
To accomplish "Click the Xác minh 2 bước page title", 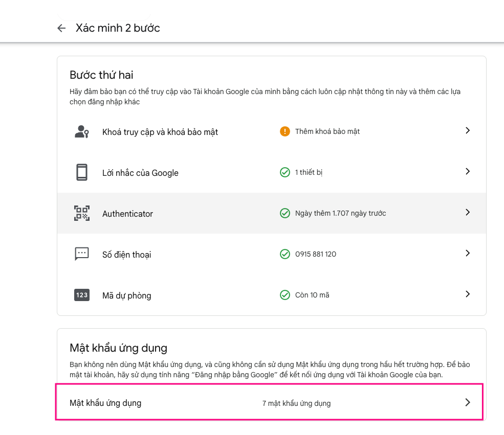I will [118, 28].
